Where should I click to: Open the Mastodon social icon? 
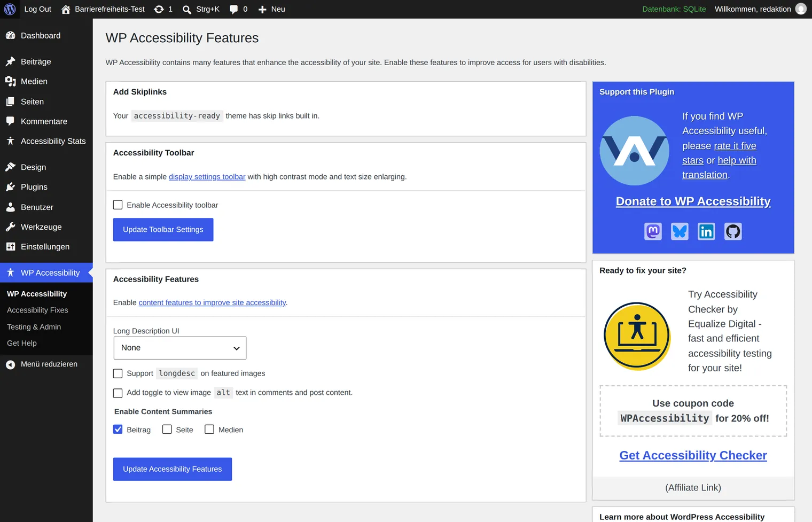653,231
